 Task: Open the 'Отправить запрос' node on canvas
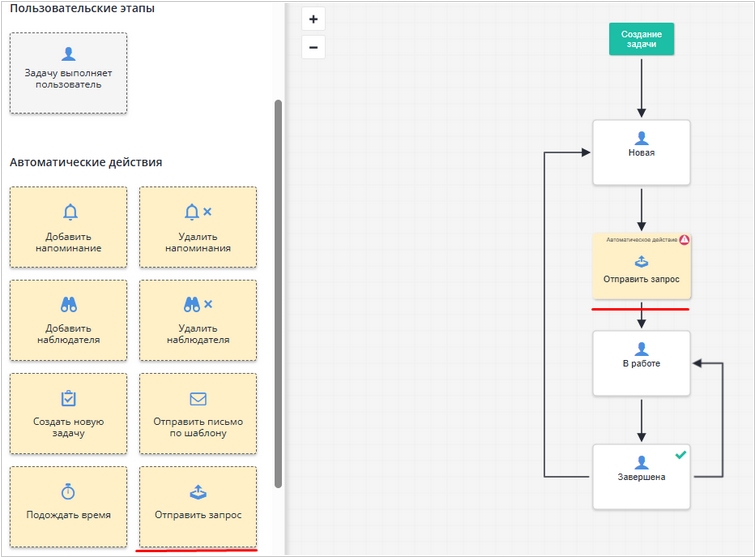point(641,267)
